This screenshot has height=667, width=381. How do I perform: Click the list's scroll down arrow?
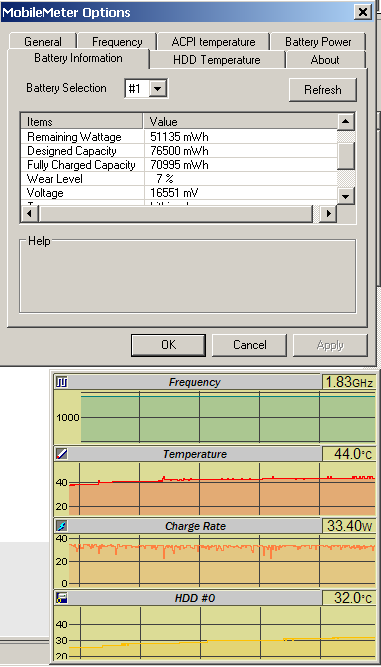click(346, 196)
